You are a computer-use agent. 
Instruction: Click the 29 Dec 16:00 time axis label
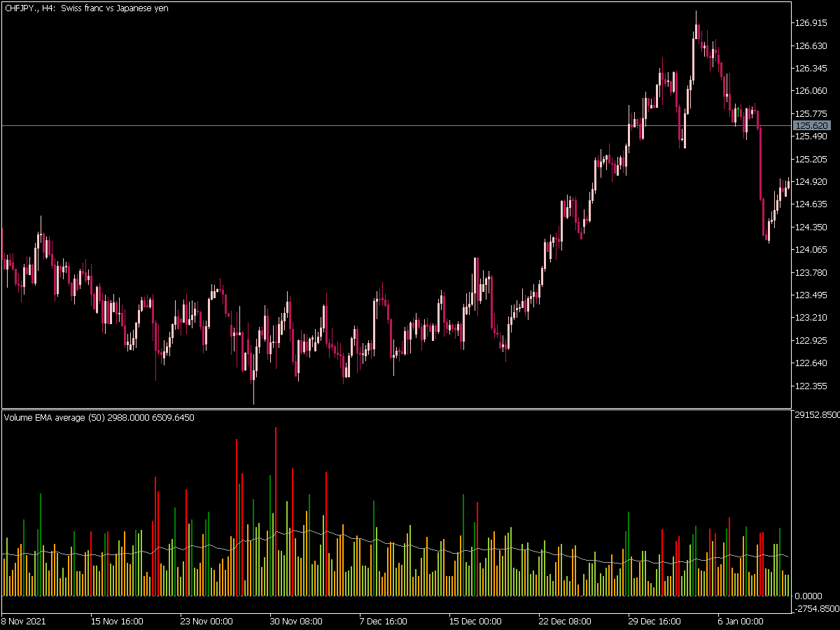[654, 621]
